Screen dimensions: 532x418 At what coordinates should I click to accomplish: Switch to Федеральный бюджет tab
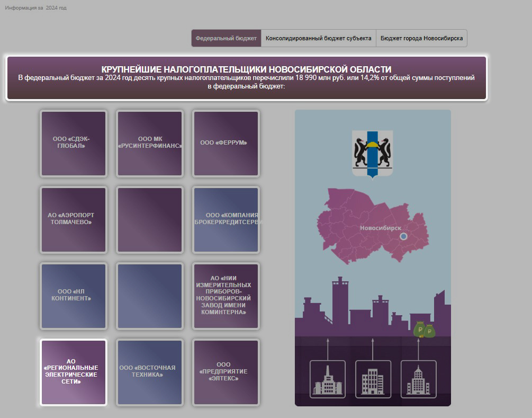[226, 38]
